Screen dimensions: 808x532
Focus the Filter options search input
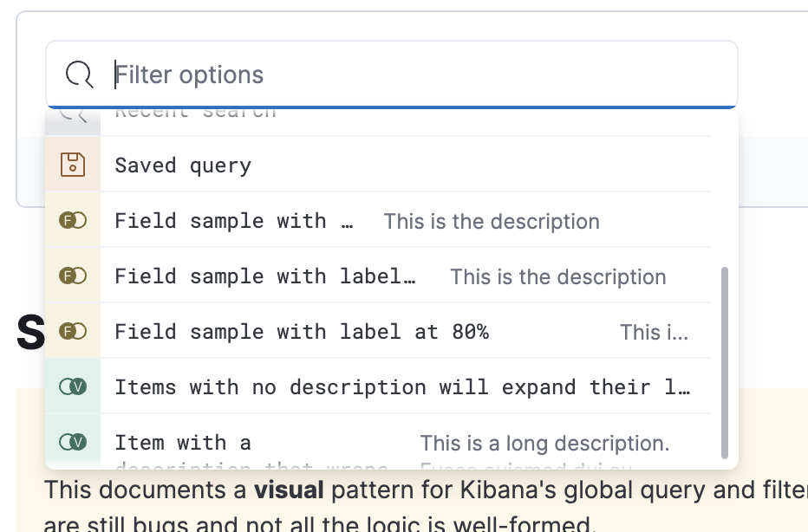pyautogui.click(x=416, y=75)
